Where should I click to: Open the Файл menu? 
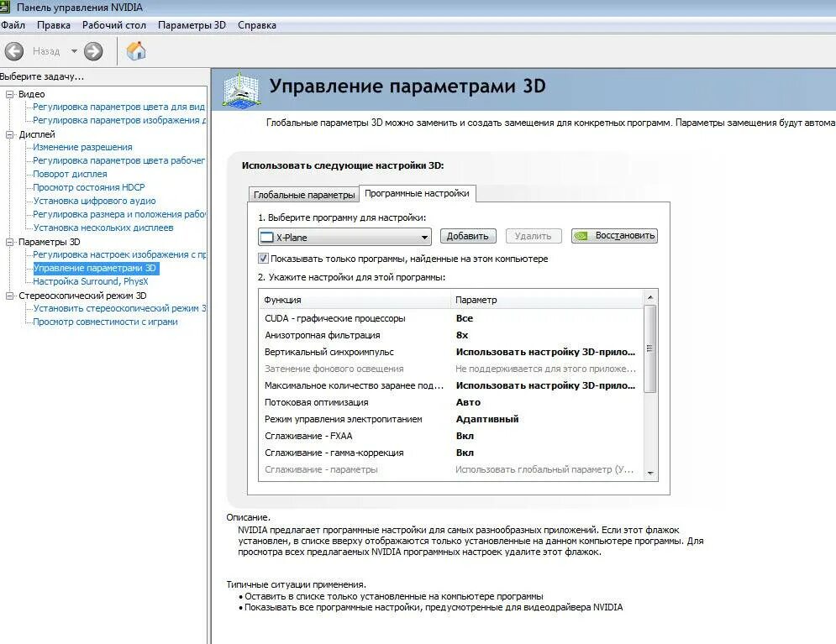pyautogui.click(x=13, y=25)
